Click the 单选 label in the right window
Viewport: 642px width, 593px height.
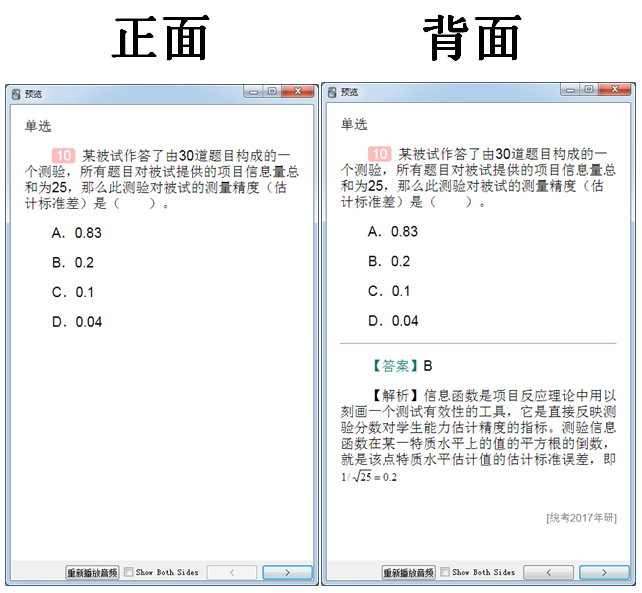point(354,124)
